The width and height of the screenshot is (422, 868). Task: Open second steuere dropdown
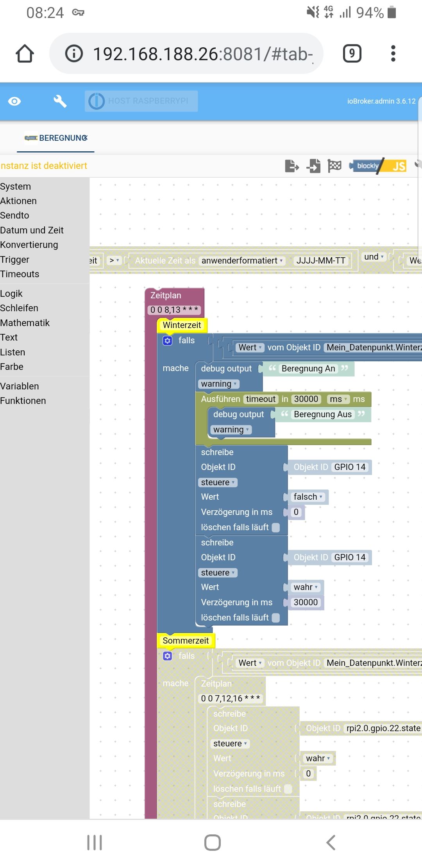tap(218, 573)
